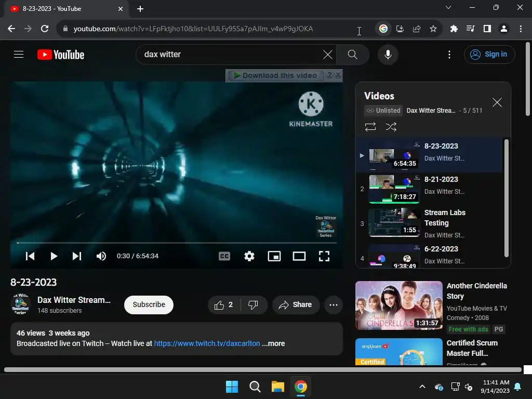Share this page from address bar
Viewport: 532px width, 399px height.
417,29
